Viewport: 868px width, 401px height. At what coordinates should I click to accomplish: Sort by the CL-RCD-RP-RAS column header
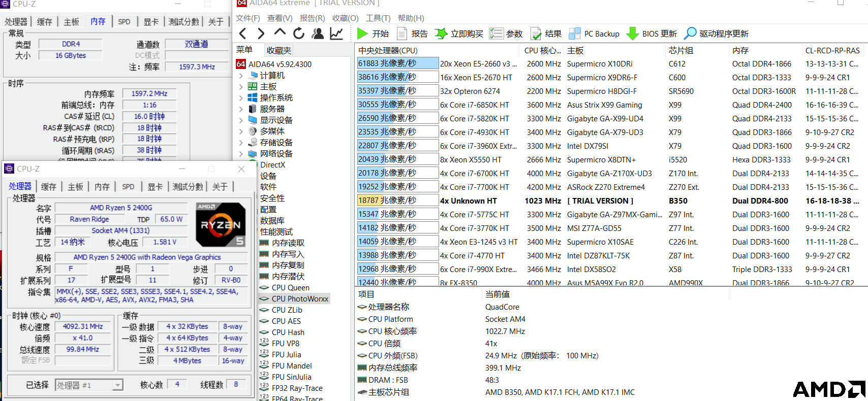coord(833,50)
